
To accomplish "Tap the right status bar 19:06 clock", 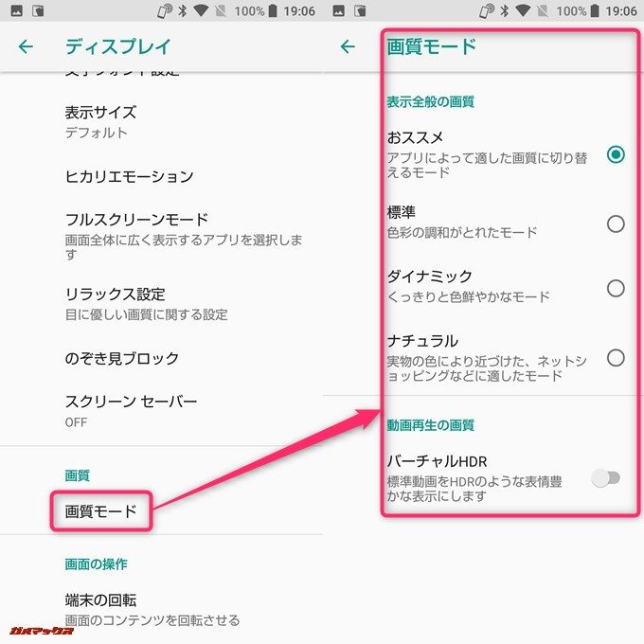I will point(621,11).
